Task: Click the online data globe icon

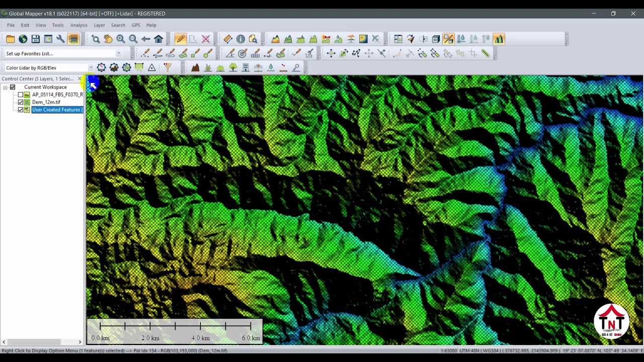Action: click(23, 39)
